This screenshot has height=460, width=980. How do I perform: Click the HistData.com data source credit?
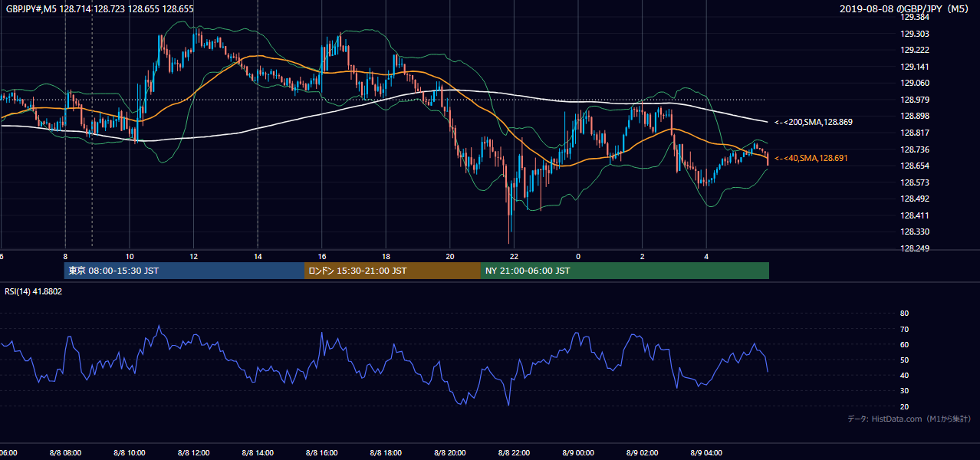pyautogui.click(x=909, y=419)
